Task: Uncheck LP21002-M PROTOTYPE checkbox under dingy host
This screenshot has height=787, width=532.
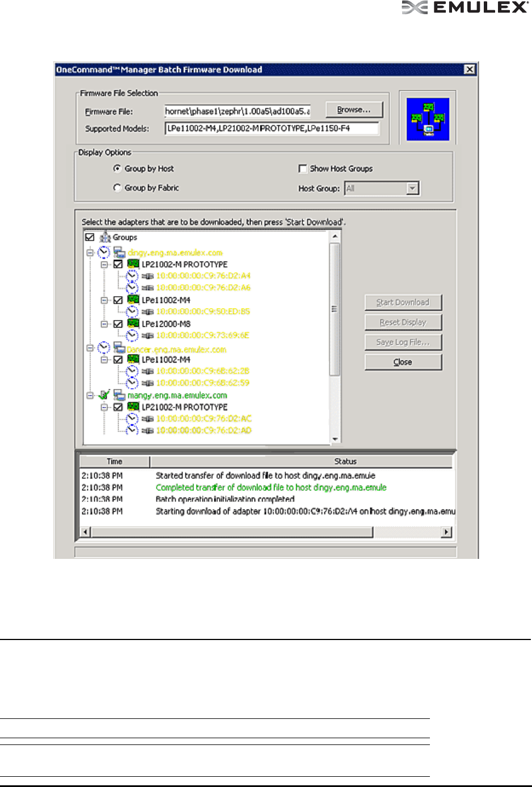Action: (x=118, y=264)
